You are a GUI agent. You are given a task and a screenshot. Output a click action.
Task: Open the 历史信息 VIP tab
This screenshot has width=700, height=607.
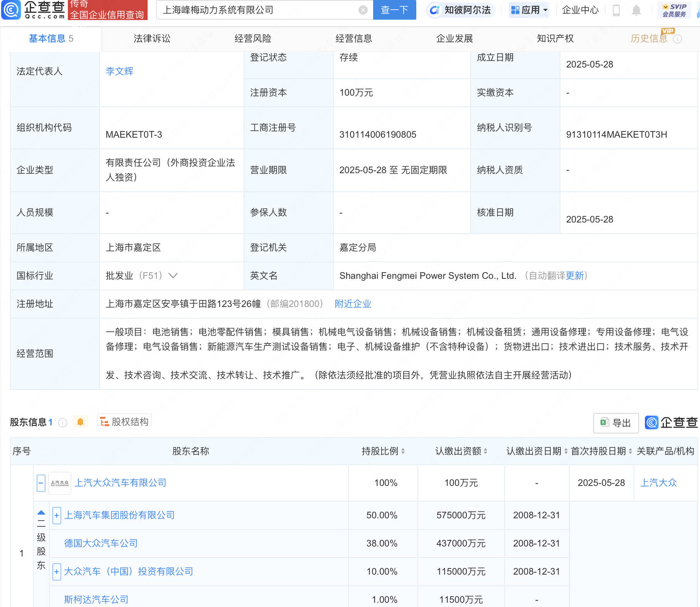pos(649,39)
